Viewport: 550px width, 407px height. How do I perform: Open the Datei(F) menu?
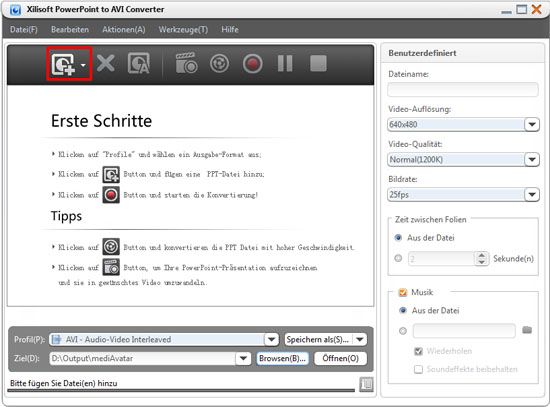pyautogui.click(x=24, y=29)
